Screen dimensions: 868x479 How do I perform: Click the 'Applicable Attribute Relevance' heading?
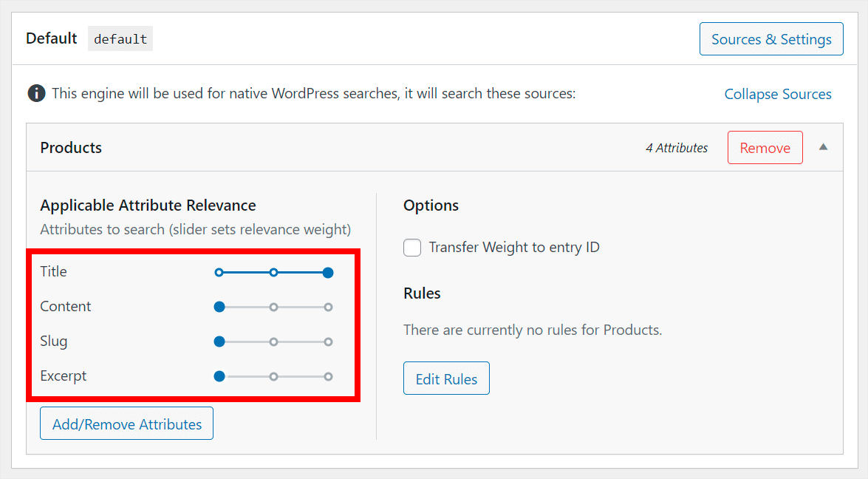(148, 205)
